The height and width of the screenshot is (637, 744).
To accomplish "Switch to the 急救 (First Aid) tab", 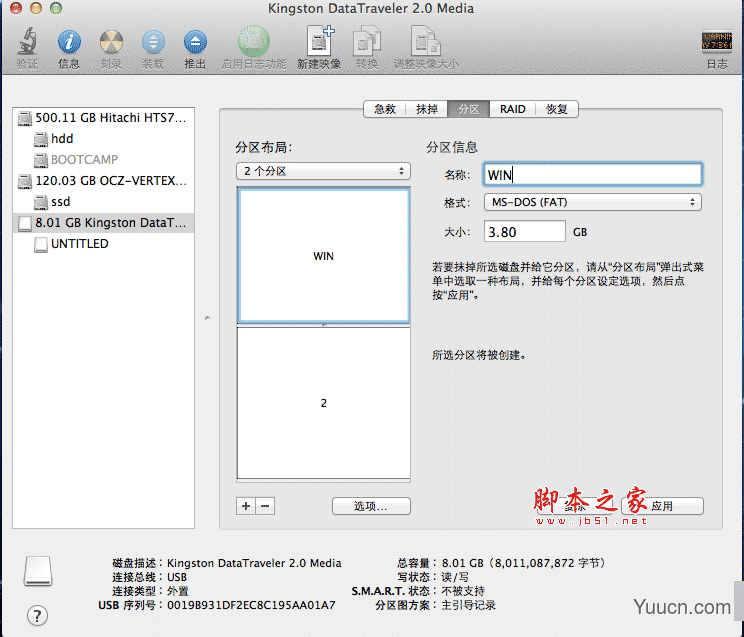I will click(384, 109).
